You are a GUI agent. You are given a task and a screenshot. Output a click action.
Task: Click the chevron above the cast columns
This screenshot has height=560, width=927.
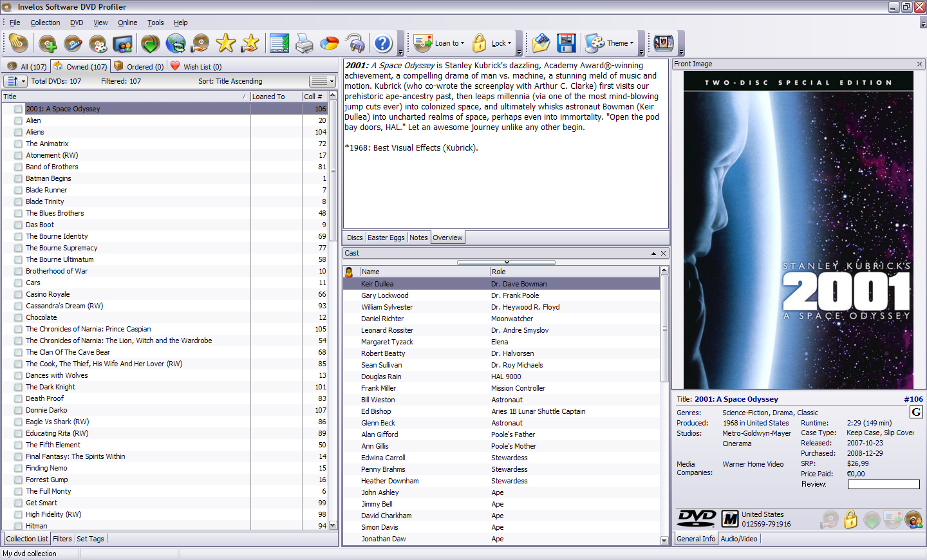click(x=507, y=263)
